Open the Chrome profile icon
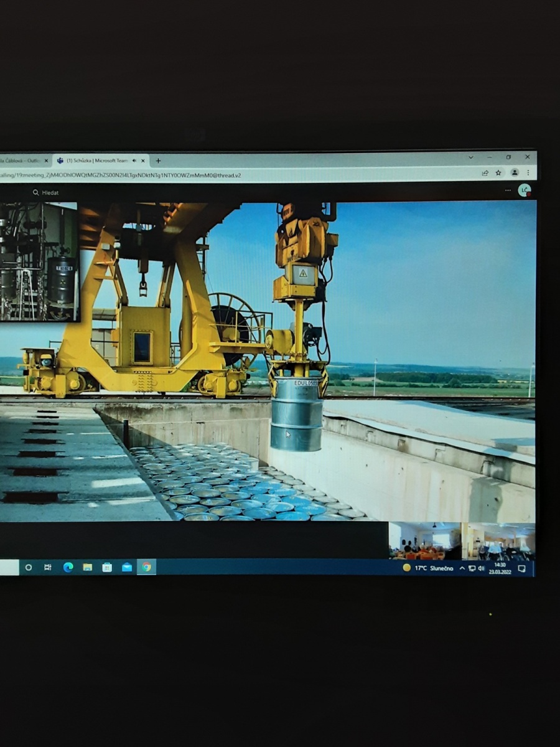The width and height of the screenshot is (560, 747). tap(515, 172)
